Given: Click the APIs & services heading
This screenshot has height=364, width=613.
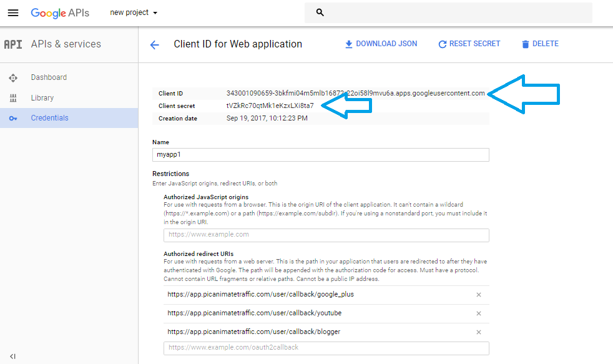Looking at the screenshot, I should (66, 44).
